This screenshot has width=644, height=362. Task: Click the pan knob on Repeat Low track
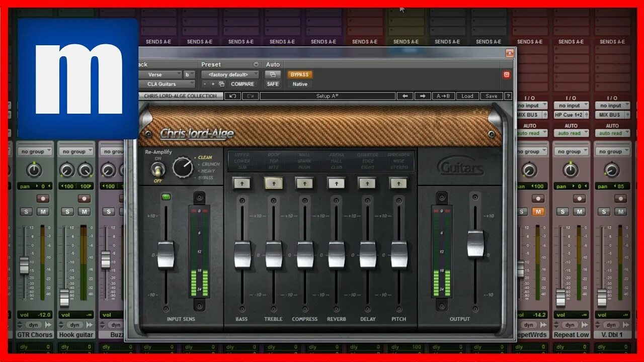570,170
